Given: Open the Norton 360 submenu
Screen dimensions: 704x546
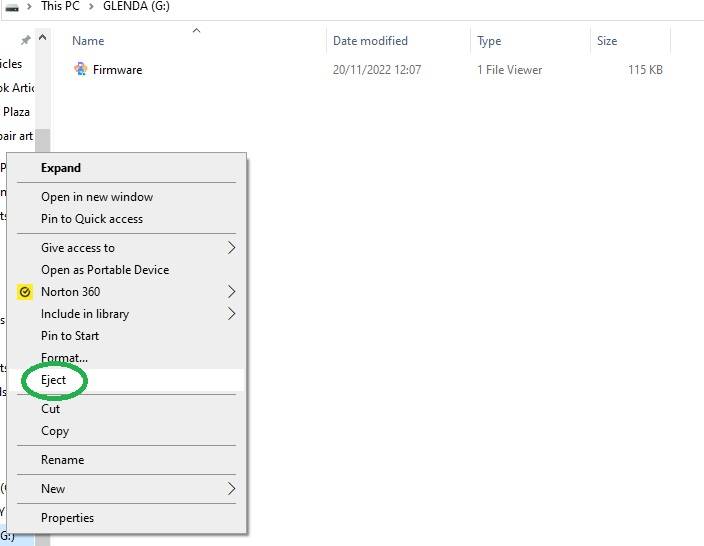Looking at the screenshot, I should point(127,292).
